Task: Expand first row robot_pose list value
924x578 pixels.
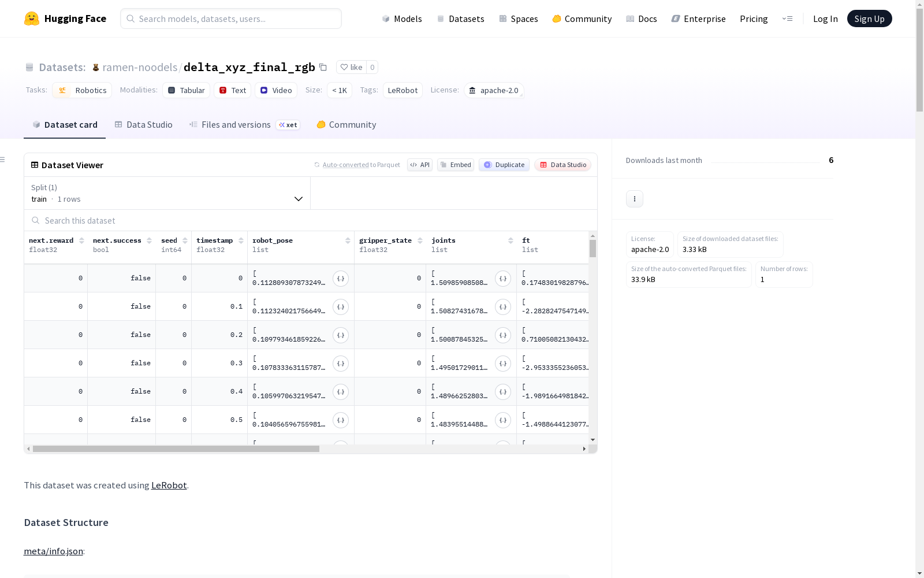Action: click(x=341, y=279)
